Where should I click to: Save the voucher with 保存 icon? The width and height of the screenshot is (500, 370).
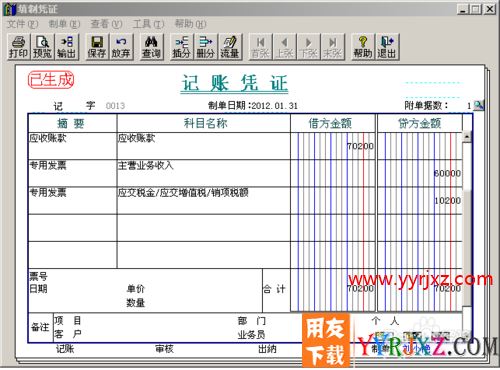tap(97, 47)
